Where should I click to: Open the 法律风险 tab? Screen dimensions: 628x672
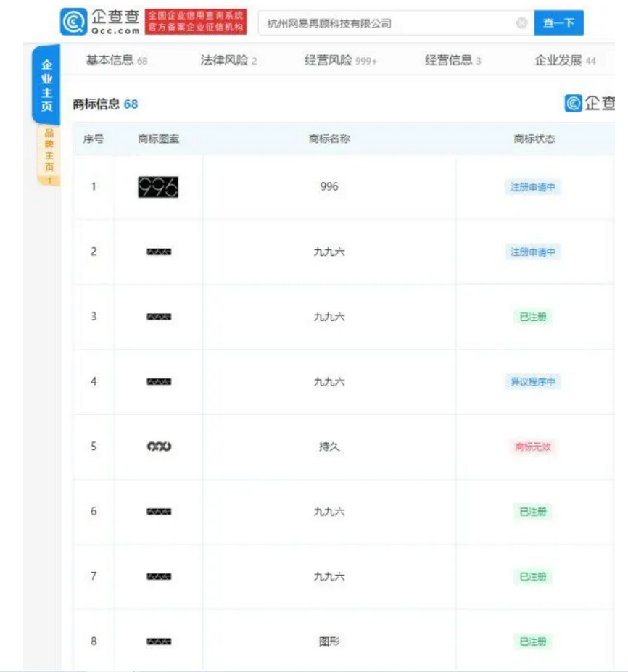[228, 60]
